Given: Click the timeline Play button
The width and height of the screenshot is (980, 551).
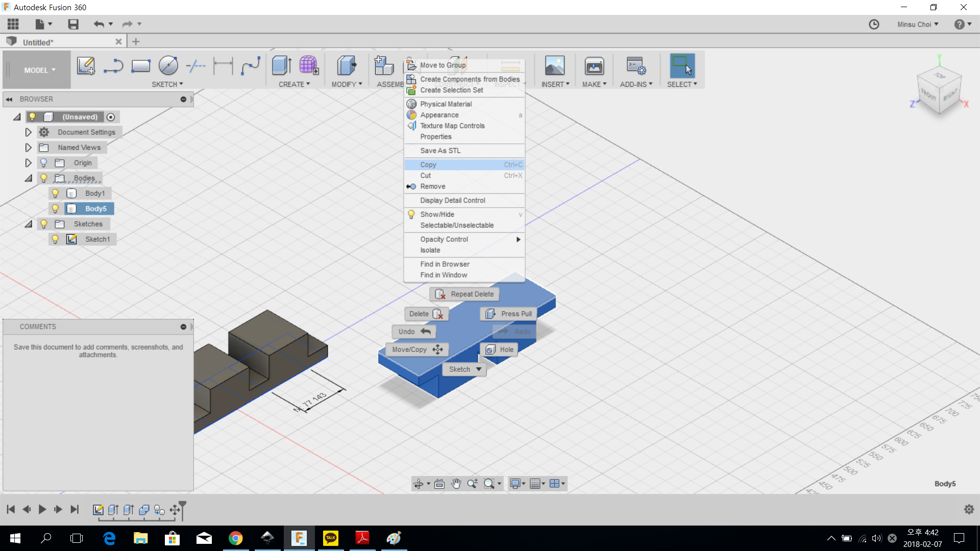Looking at the screenshot, I should coord(42,509).
